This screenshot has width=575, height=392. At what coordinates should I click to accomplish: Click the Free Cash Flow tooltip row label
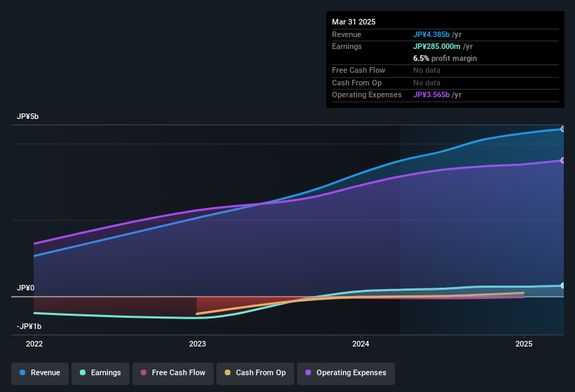(x=359, y=70)
